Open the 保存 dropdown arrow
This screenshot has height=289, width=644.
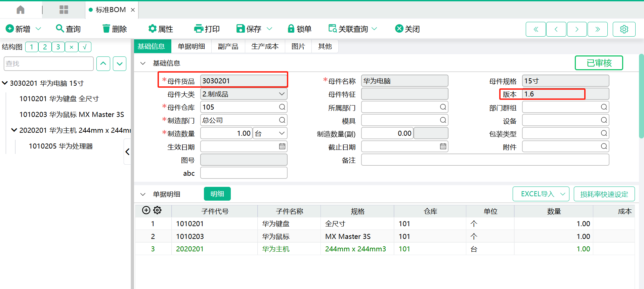pos(269,29)
